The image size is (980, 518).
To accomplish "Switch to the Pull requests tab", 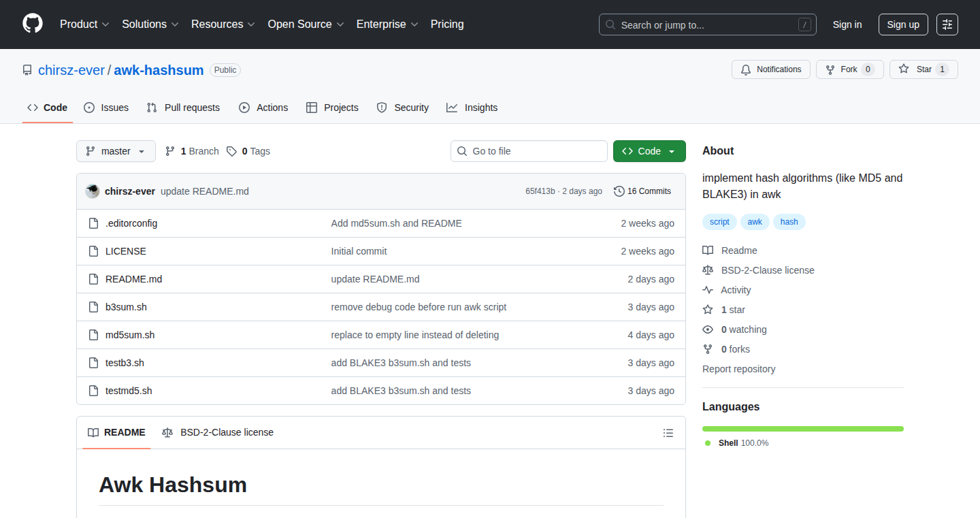I will coord(184,108).
